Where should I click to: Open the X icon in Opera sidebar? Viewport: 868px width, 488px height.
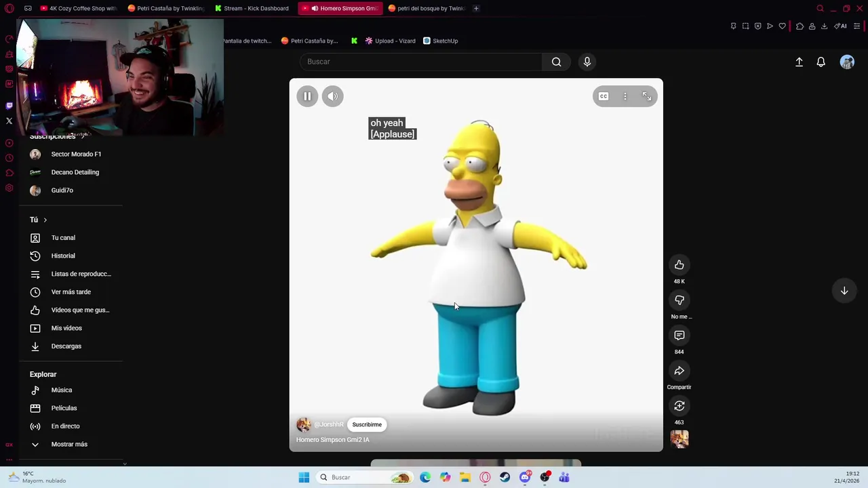click(x=9, y=121)
